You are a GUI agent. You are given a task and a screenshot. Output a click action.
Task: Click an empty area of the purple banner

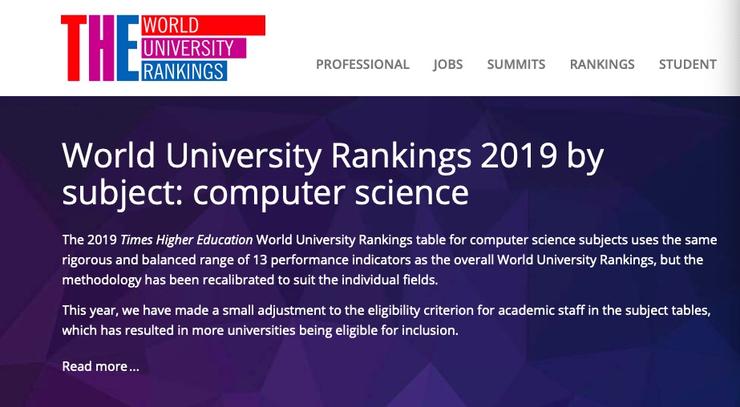pyautogui.click(x=519, y=373)
